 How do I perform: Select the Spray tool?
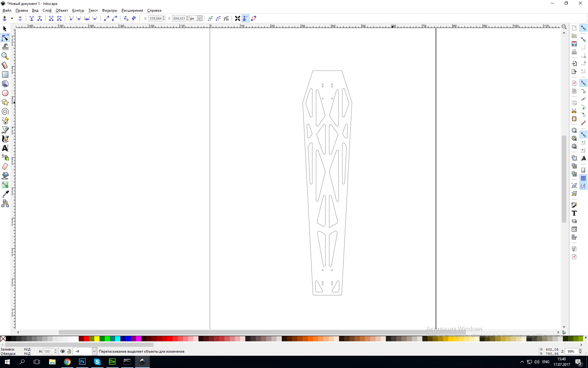pos(5,157)
